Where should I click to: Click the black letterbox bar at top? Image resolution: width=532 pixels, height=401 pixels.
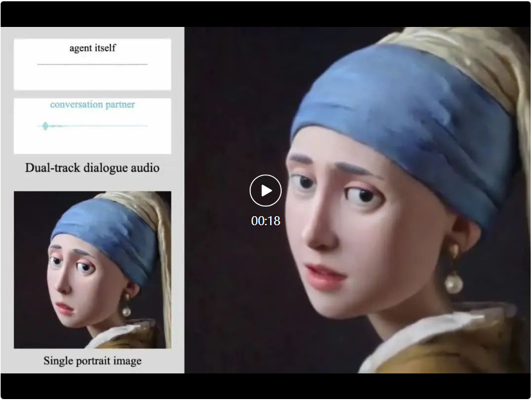(x=266, y=14)
